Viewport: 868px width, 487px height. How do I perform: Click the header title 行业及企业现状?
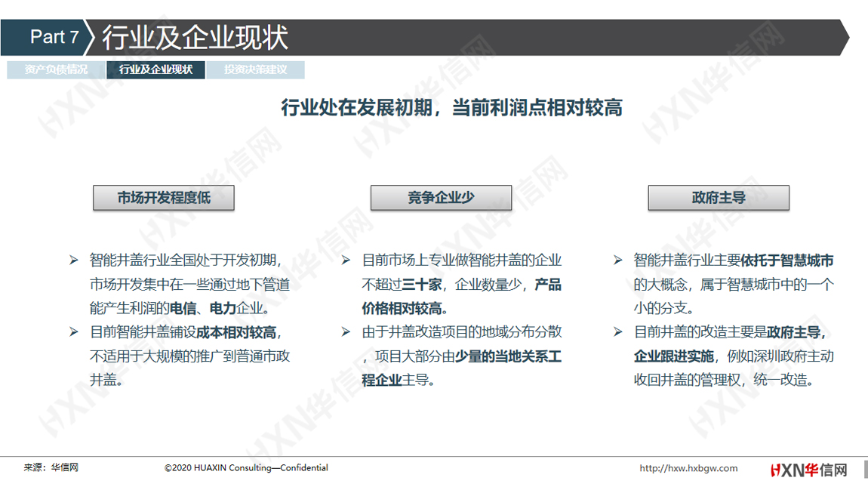click(x=195, y=38)
